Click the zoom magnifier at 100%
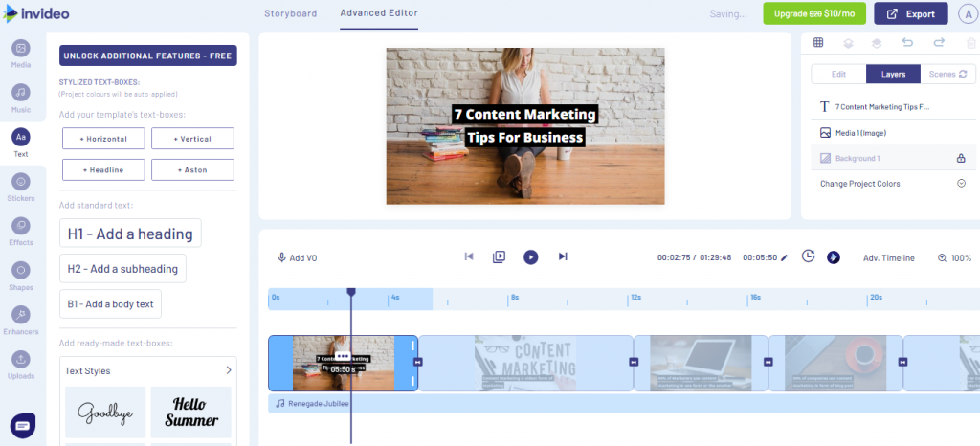 tap(942, 258)
